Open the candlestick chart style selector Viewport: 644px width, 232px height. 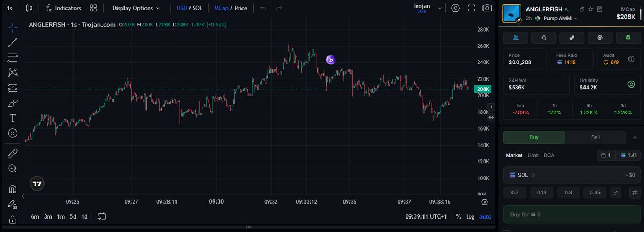pos(29,8)
